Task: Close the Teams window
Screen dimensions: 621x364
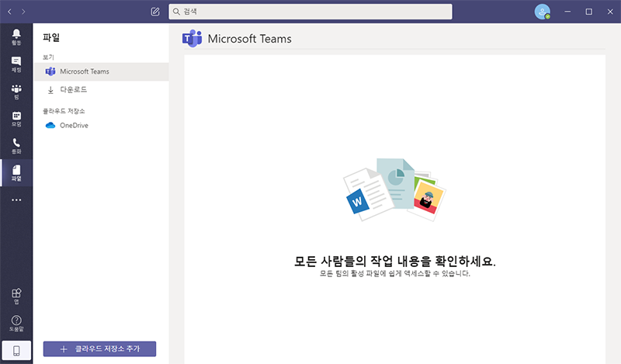Action: pyautogui.click(x=610, y=12)
